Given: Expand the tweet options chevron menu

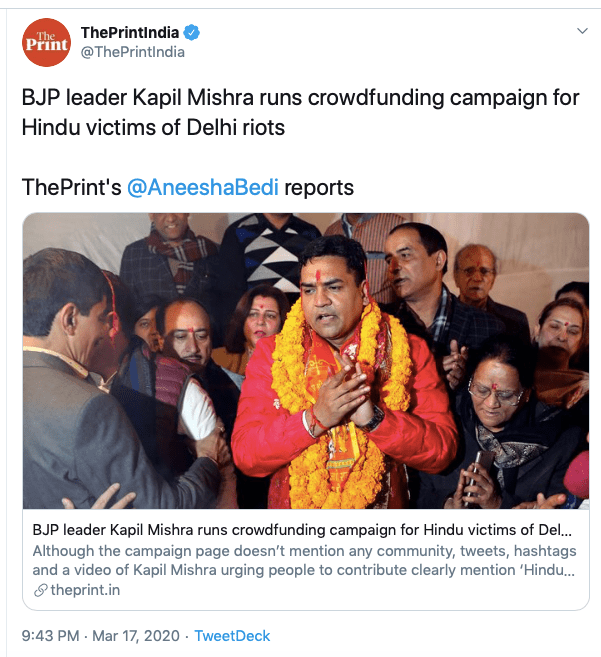Looking at the screenshot, I should [582, 32].
